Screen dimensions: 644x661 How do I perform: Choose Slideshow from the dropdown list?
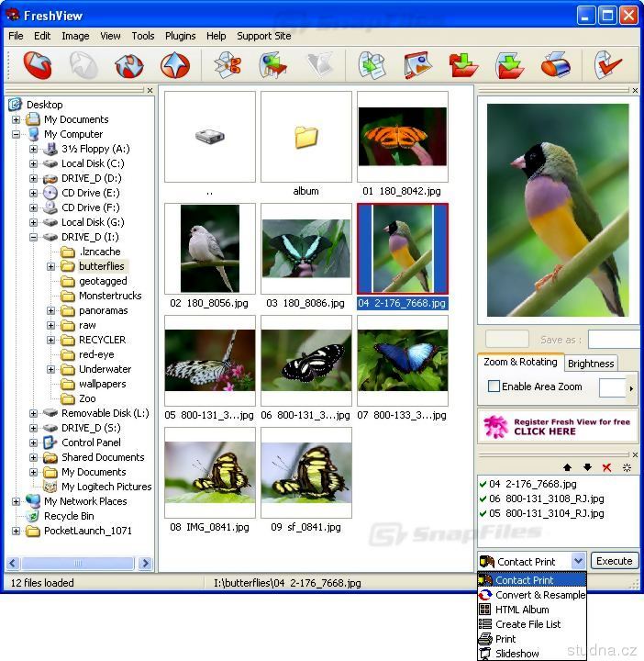click(516, 654)
